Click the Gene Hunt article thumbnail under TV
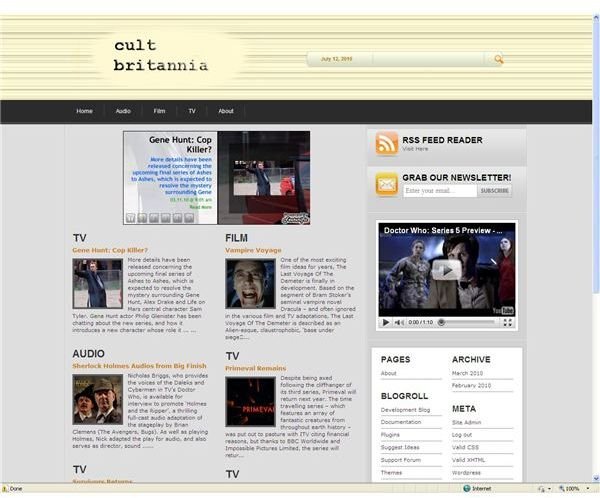 pyautogui.click(x=98, y=284)
